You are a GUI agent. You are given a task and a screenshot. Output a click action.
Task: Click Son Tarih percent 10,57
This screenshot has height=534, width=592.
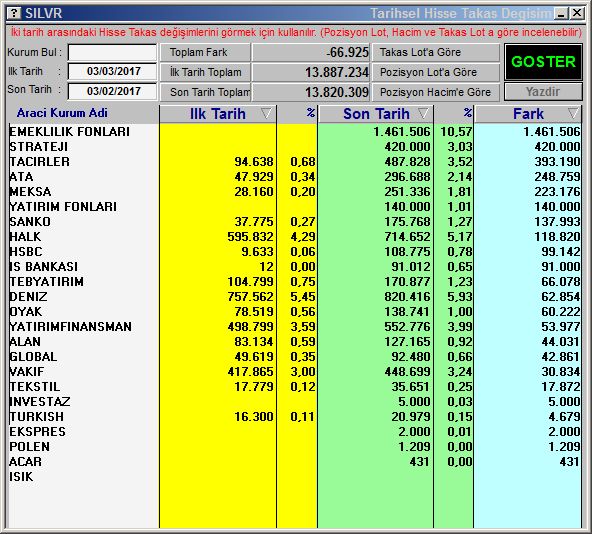[456, 132]
